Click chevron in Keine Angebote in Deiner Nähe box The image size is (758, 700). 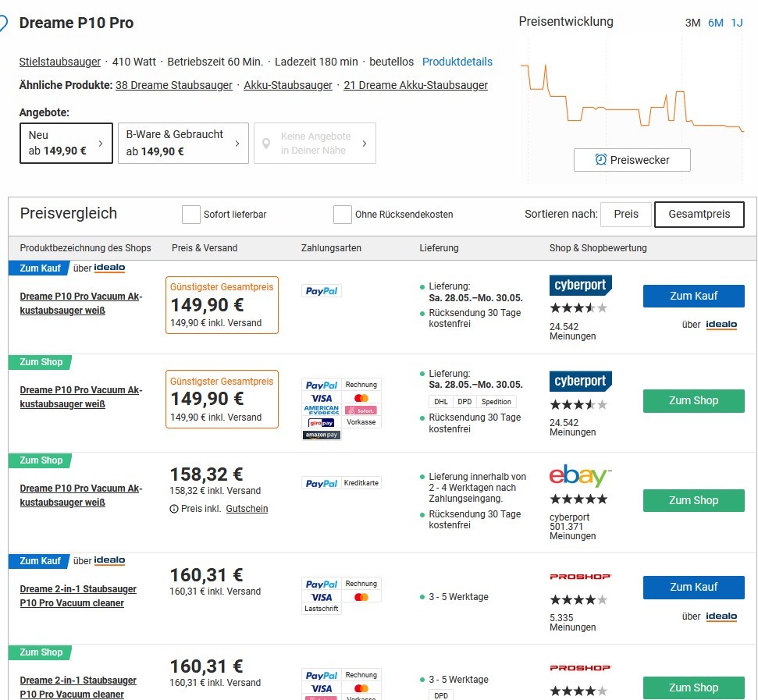(x=365, y=144)
